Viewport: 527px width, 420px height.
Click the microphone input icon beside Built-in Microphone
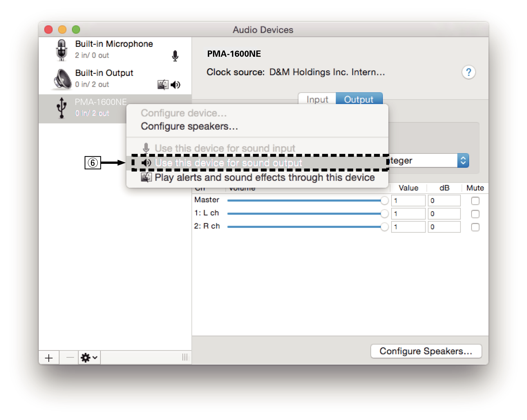coord(176,56)
